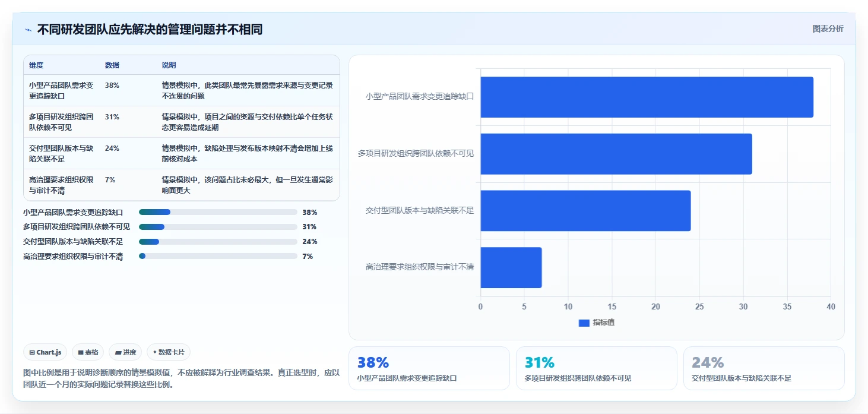Click the 24% value in the table
Screen dimensions: 868x414
coord(112,148)
